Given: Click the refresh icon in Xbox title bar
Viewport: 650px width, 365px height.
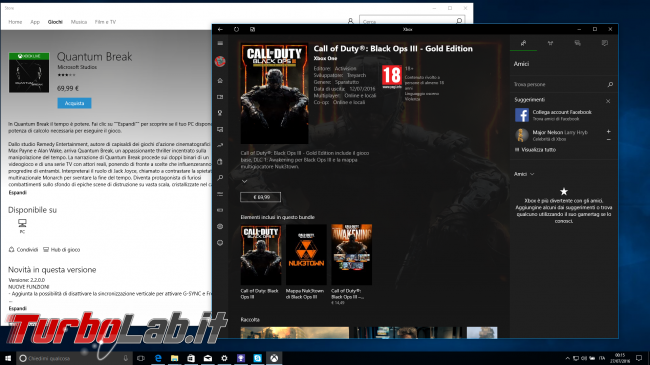Looking at the screenshot, I should pyautogui.click(x=236, y=29).
